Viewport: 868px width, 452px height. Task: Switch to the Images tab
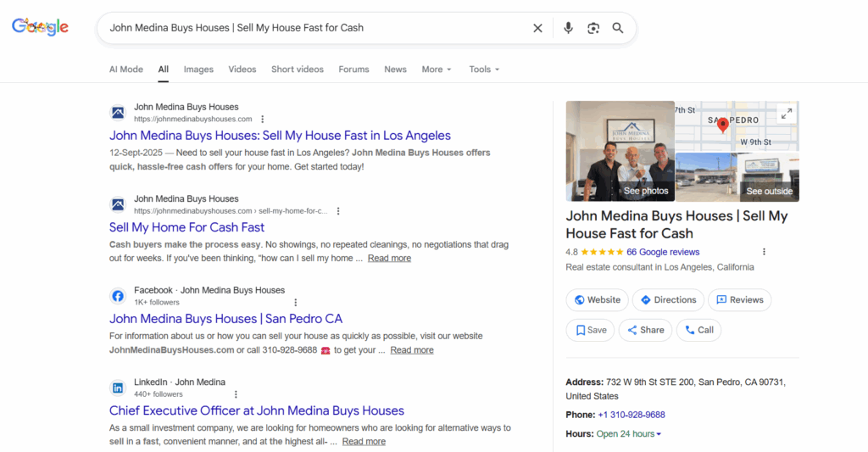tap(198, 70)
